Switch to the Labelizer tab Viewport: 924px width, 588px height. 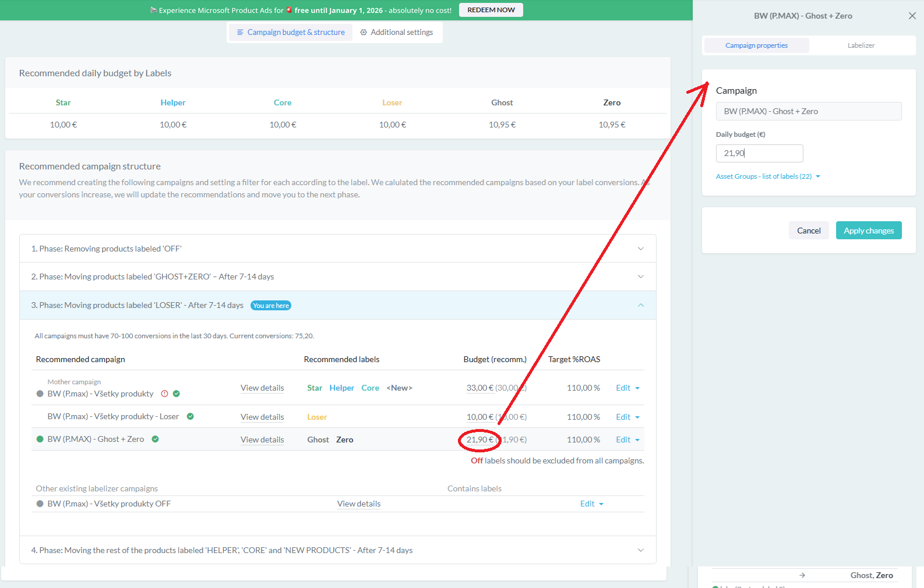coord(860,45)
